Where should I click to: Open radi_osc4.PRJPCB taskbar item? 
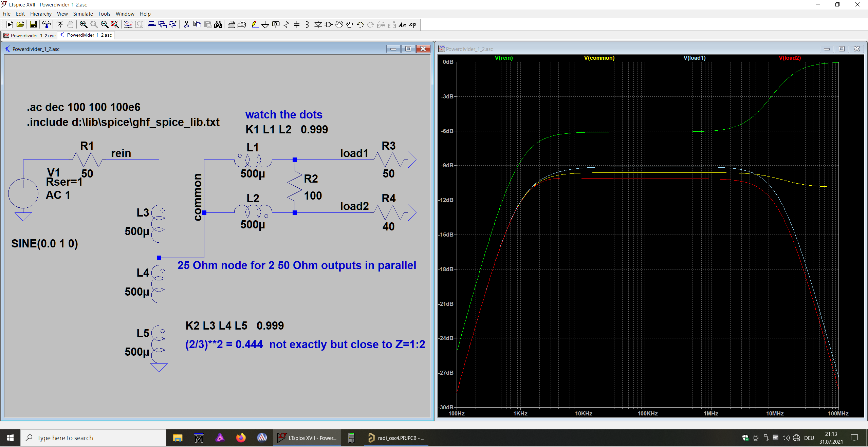pos(396,438)
